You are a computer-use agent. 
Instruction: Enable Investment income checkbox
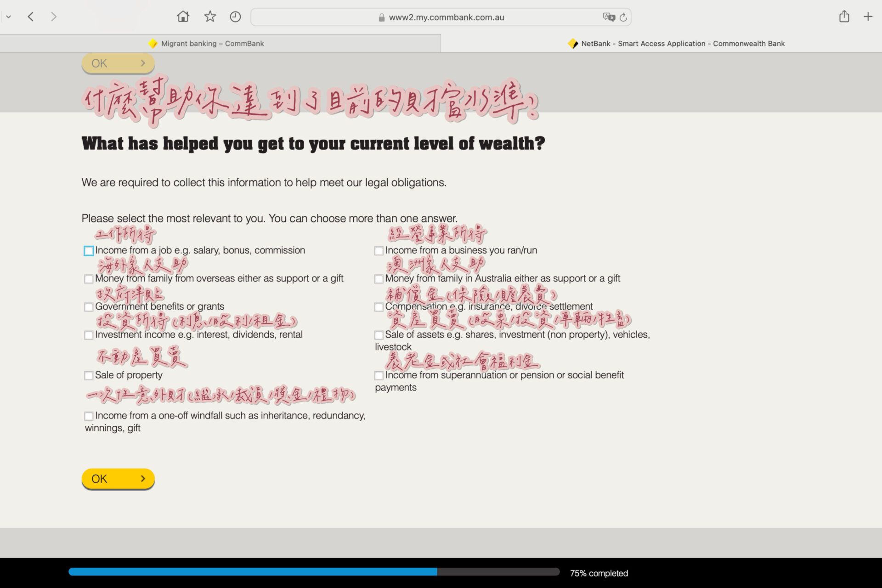click(89, 335)
